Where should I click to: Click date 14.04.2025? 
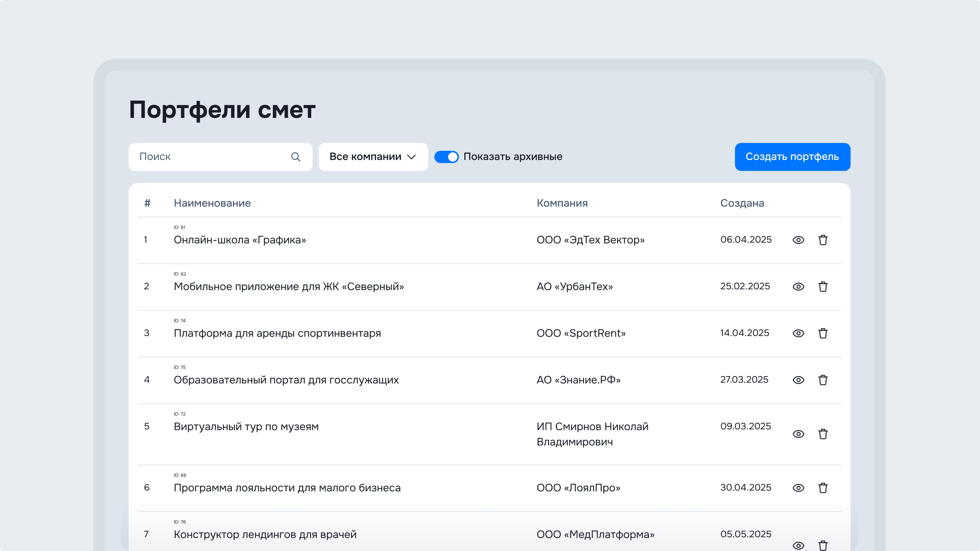(x=745, y=333)
